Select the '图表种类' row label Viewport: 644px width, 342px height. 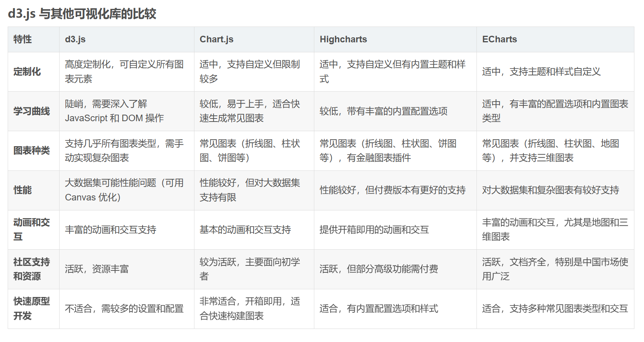click(x=34, y=150)
